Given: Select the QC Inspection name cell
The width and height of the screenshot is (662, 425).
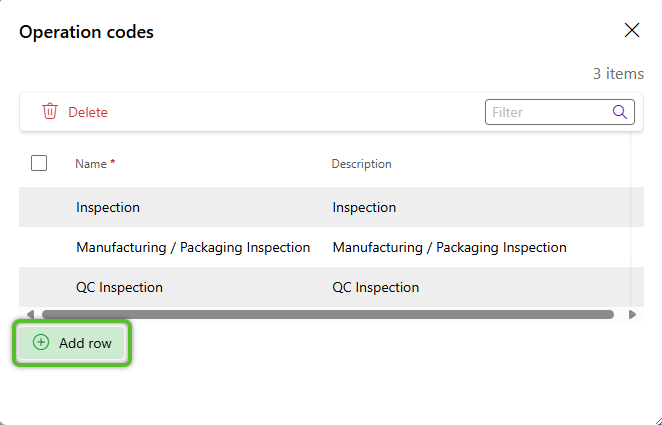Looking at the screenshot, I should [119, 287].
